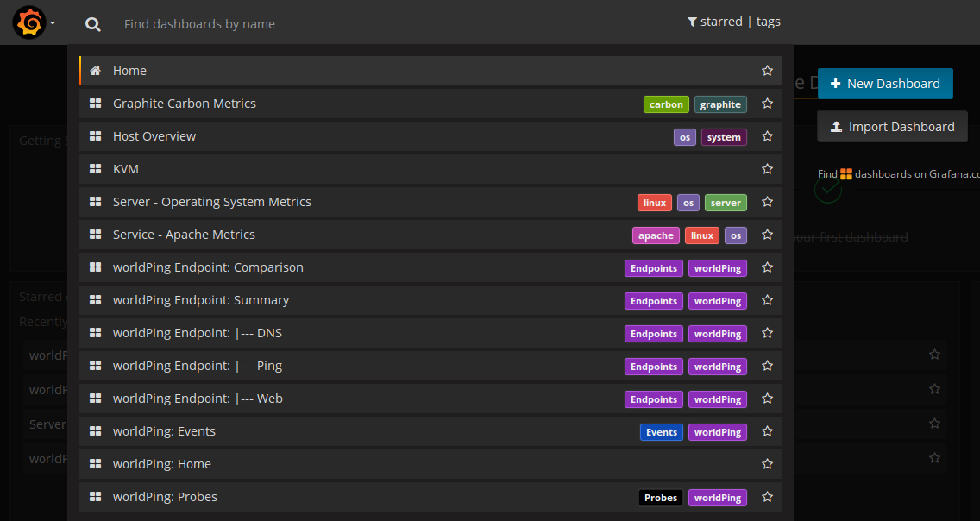Filter by the graphite tag

point(720,104)
